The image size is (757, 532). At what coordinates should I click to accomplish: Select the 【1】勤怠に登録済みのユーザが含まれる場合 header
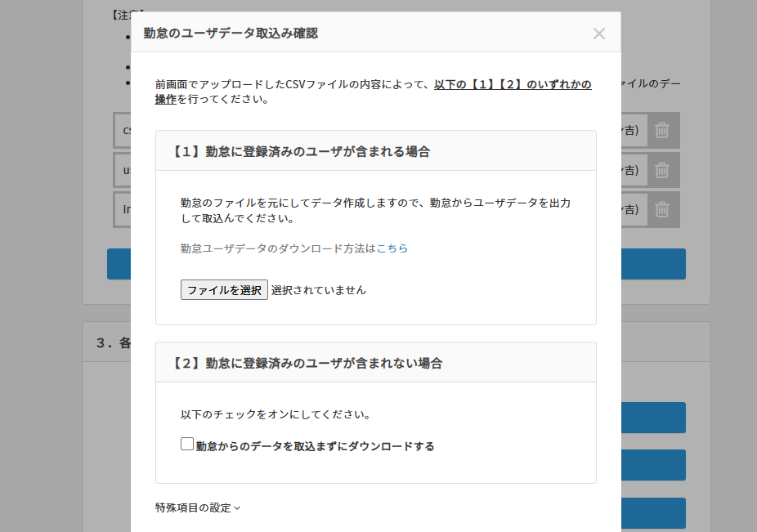301,152
